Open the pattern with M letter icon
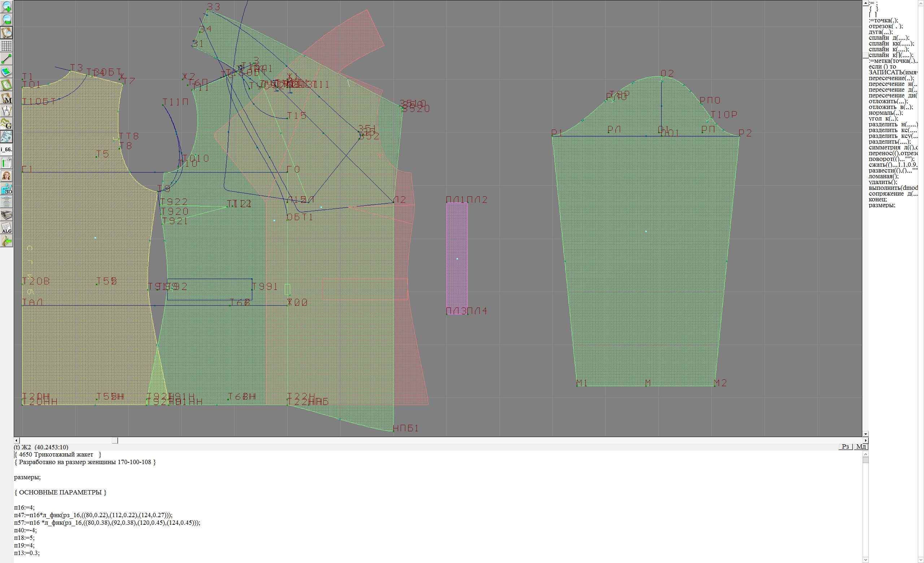Image resolution: width=924 pixels, height=563 pixels. [6, 98]
